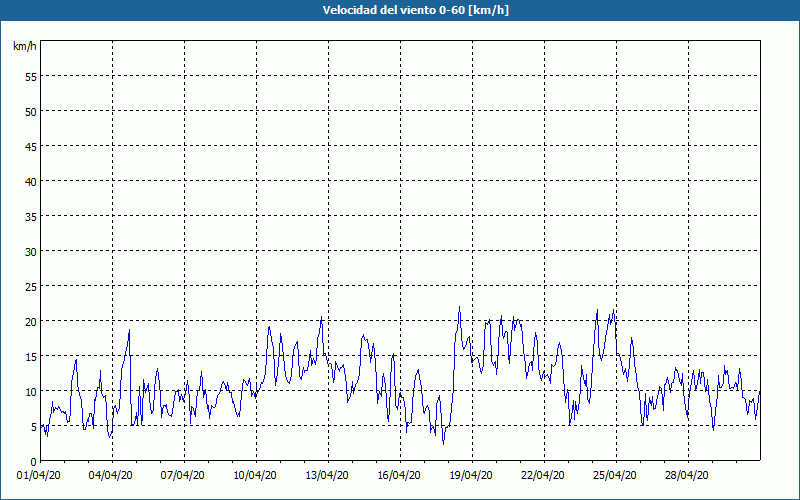Click the y-axis value 45
The width and height of the screenshot is (800, 500).
pos(31,147)
